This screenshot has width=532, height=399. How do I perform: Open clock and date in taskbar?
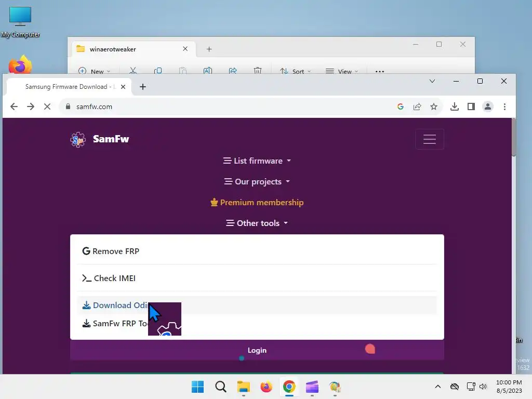point(509,387)
